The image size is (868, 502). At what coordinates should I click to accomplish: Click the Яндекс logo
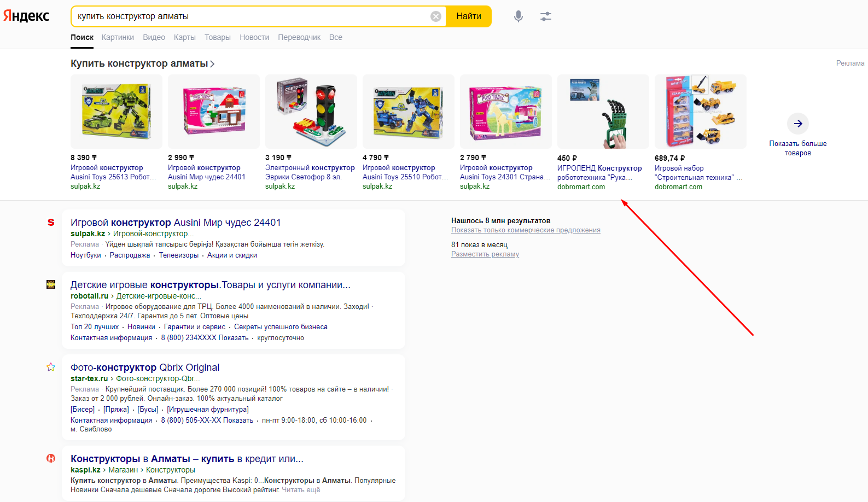(x=26, y=16)
